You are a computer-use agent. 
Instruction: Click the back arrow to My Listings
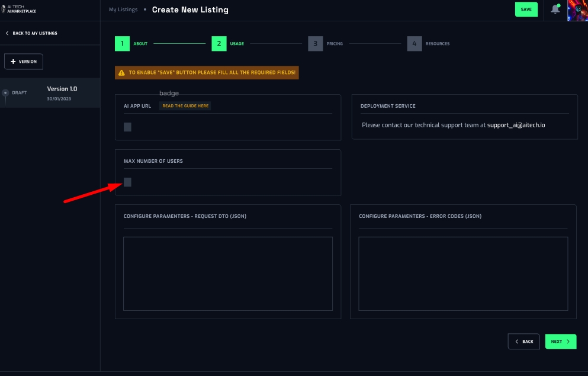7,33
